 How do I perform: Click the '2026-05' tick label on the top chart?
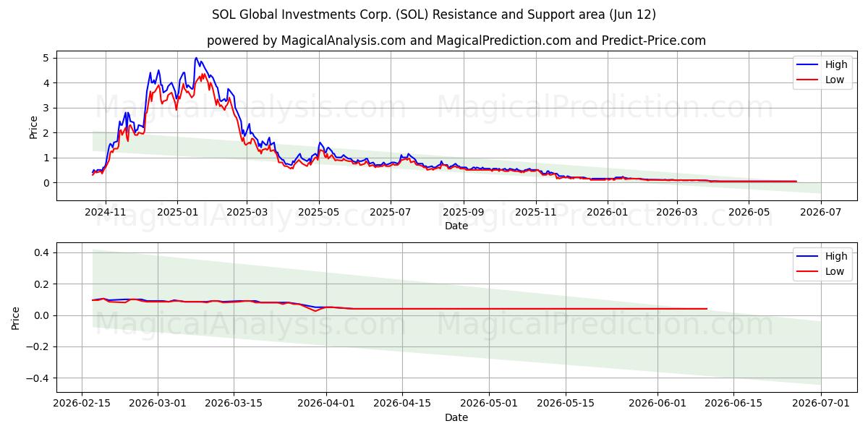coord(748,212)
